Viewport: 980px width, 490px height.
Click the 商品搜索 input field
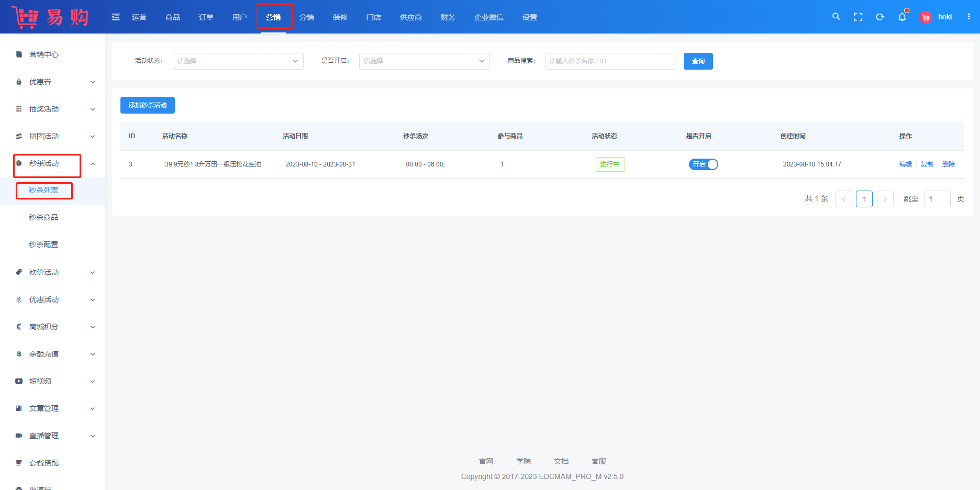click(x=610, y=61)
